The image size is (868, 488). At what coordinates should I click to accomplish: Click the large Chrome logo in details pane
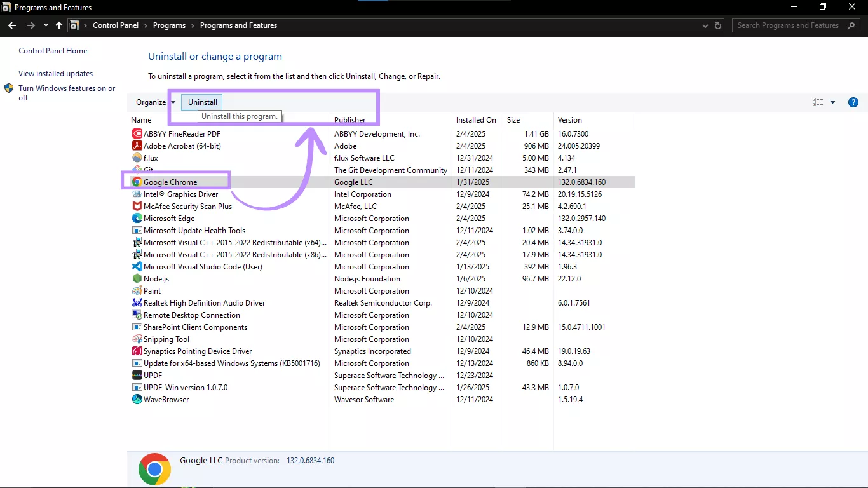pyautogui.click(x=154, y=470)
